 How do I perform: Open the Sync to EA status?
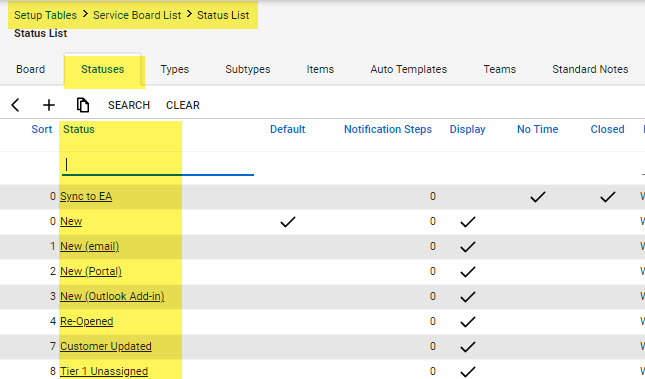click(86, 196)
